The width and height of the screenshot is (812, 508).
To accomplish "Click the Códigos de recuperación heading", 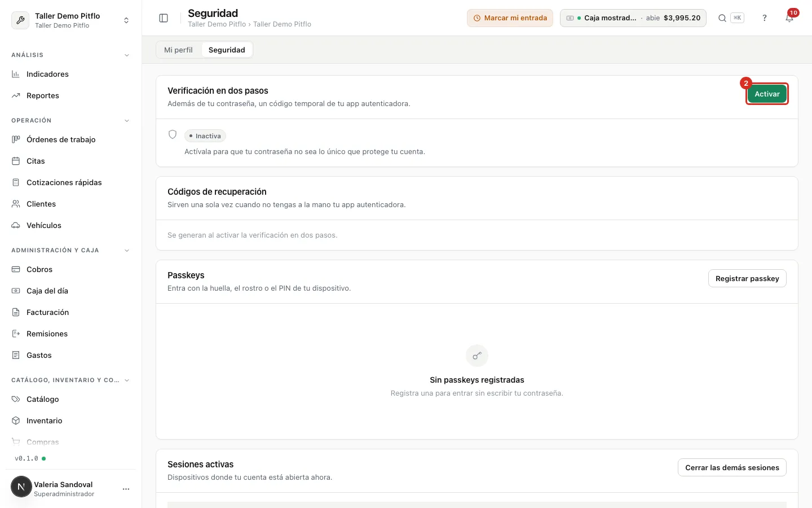I will click(x=217, y=192).
